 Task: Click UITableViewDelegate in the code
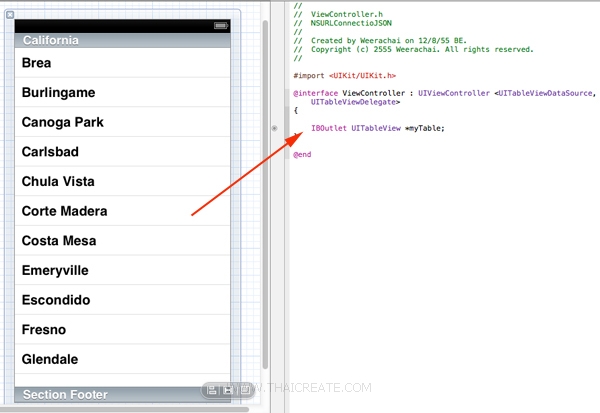click(x=355, y=102)
